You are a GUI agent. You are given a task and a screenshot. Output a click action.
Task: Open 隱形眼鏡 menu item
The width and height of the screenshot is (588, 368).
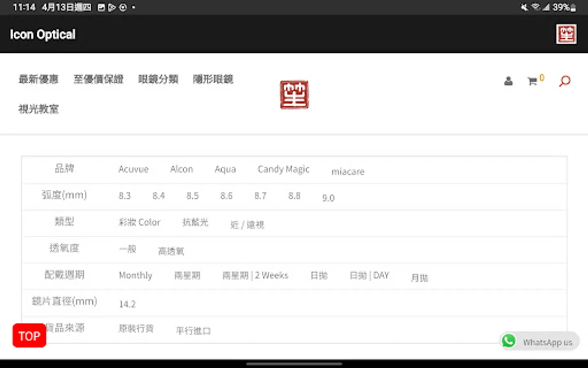(213, 79)
